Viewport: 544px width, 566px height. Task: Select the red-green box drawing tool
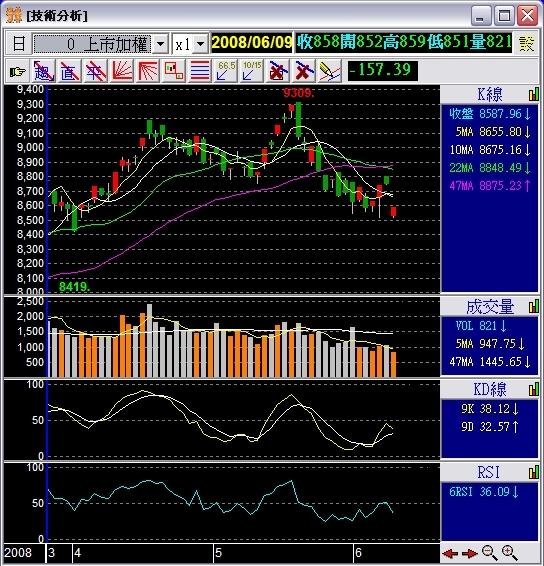tap(174, 71)
